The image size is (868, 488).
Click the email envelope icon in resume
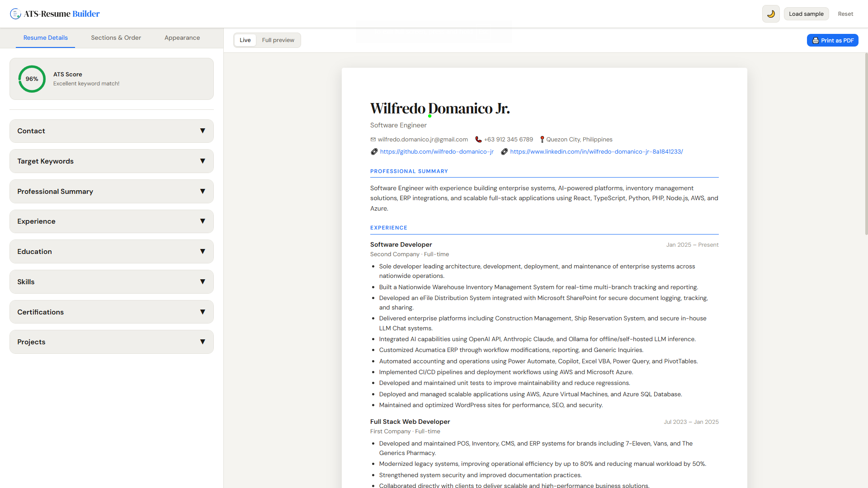(x=373, y=140)
